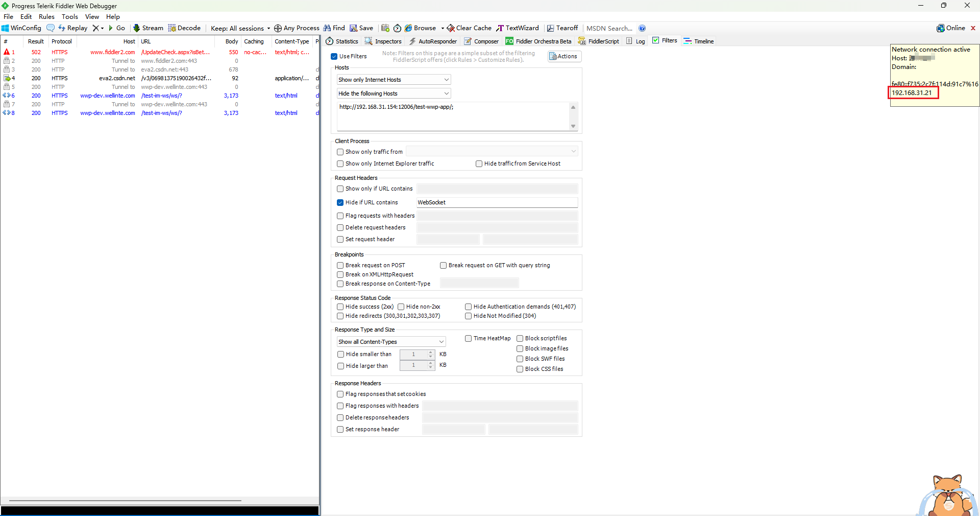Switch to the Log tab
Image resolution: width=980 pixels, height=516 pixels.
[635, 41]
